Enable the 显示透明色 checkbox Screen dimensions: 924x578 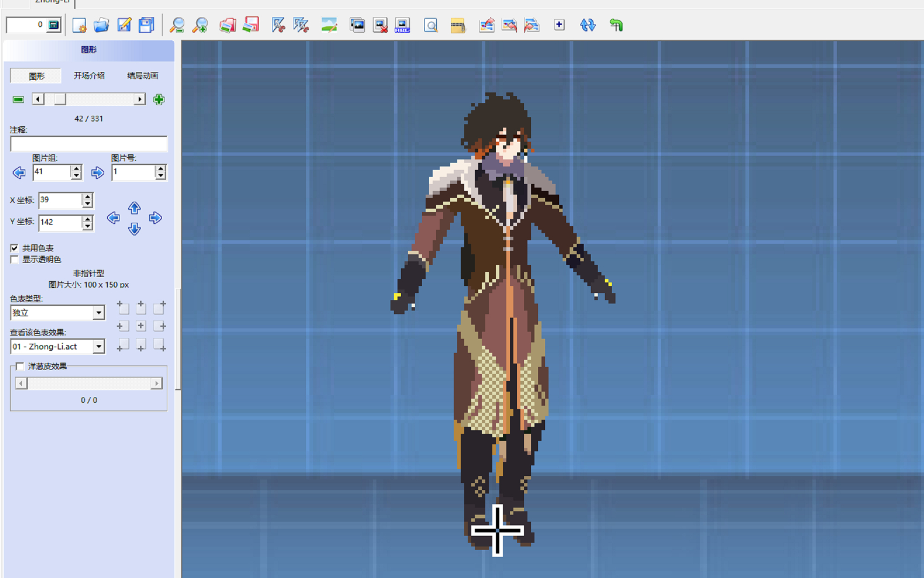pyautogui.click(x=15, y=259)
